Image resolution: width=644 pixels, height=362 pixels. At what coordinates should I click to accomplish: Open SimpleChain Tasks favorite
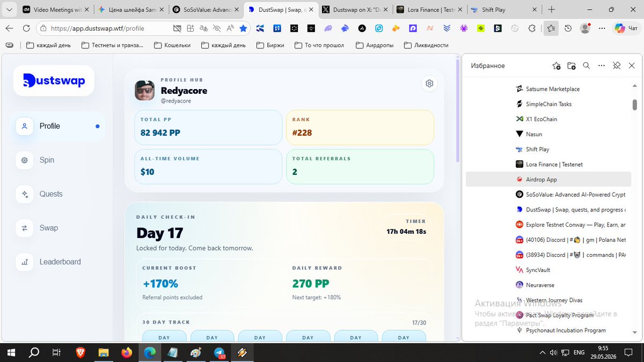point(548,104)
